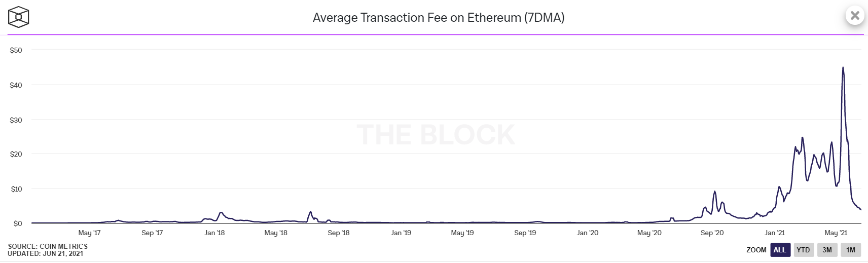The height and width of the screenshot is (263, 868).
Task: Set zoom range to 3M
Action: [827, 250]
